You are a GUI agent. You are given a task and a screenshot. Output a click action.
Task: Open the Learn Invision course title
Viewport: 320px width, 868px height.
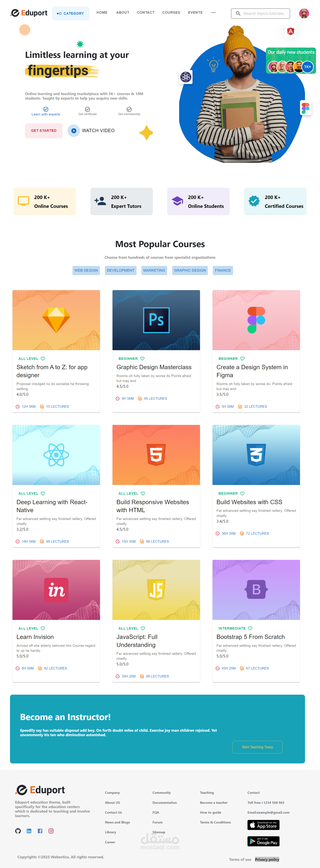tap(35, 637)
